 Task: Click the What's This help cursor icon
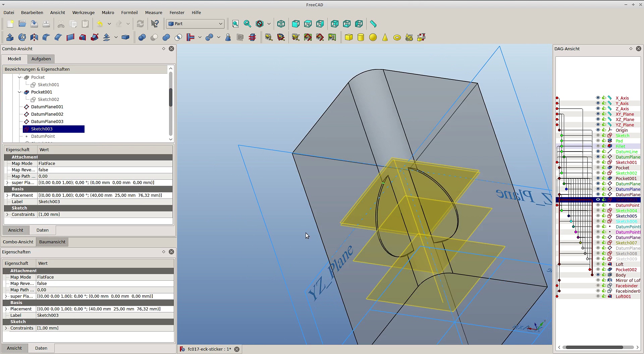click(155, 24)
